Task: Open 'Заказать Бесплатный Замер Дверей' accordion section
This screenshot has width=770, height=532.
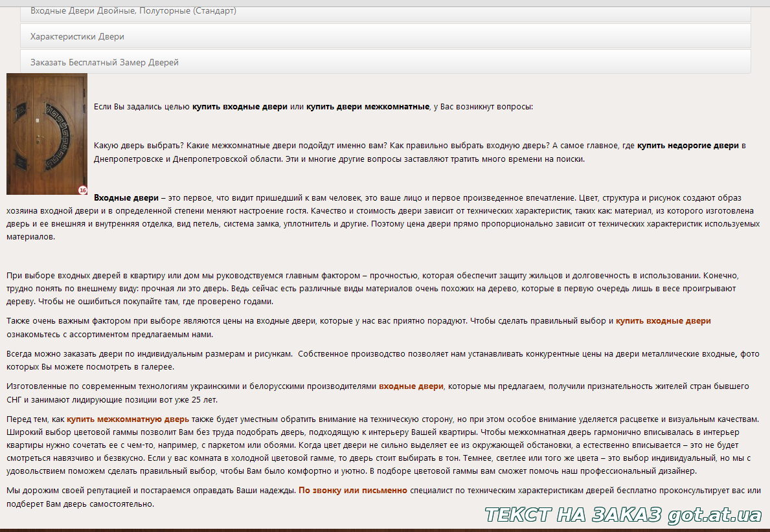Action: click(385, 62)
